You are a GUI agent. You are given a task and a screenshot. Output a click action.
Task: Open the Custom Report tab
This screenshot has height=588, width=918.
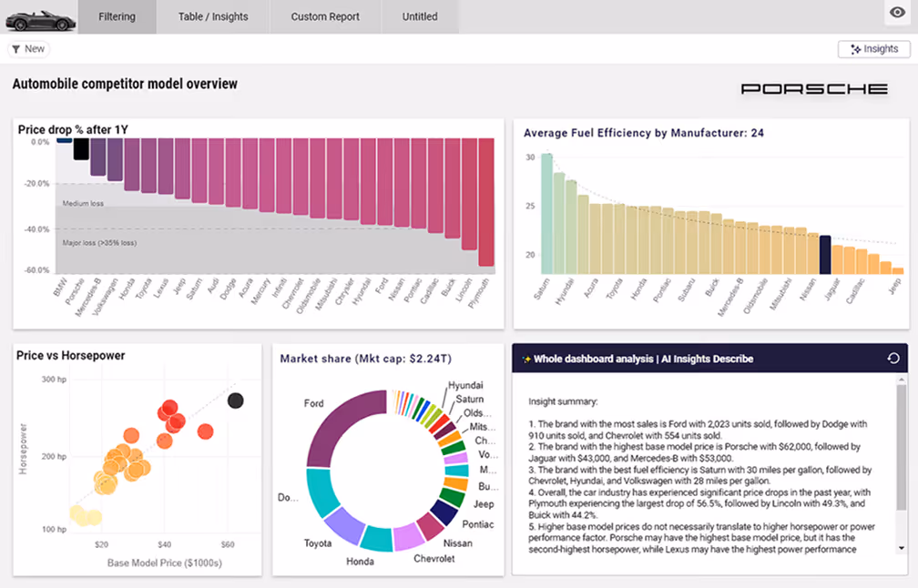324,16
